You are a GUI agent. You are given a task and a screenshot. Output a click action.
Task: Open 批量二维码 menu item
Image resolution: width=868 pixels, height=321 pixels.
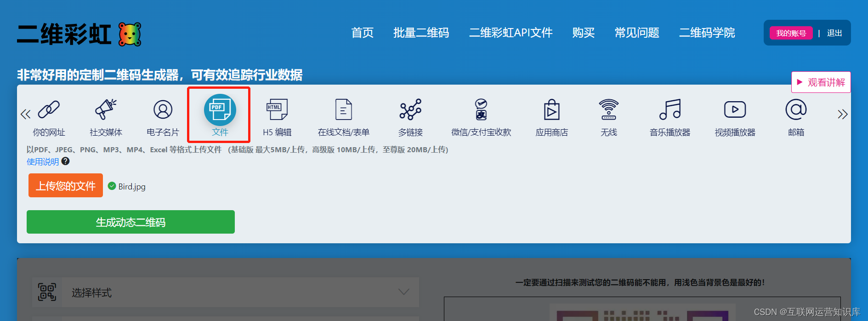pos(421,33)
